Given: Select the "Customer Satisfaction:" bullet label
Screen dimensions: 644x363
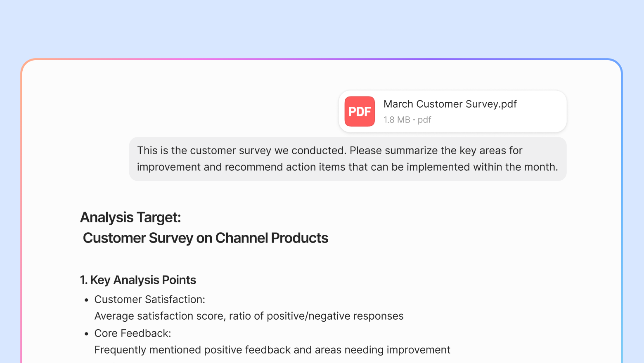Looking at the screenshot, I should coord(149,299).
